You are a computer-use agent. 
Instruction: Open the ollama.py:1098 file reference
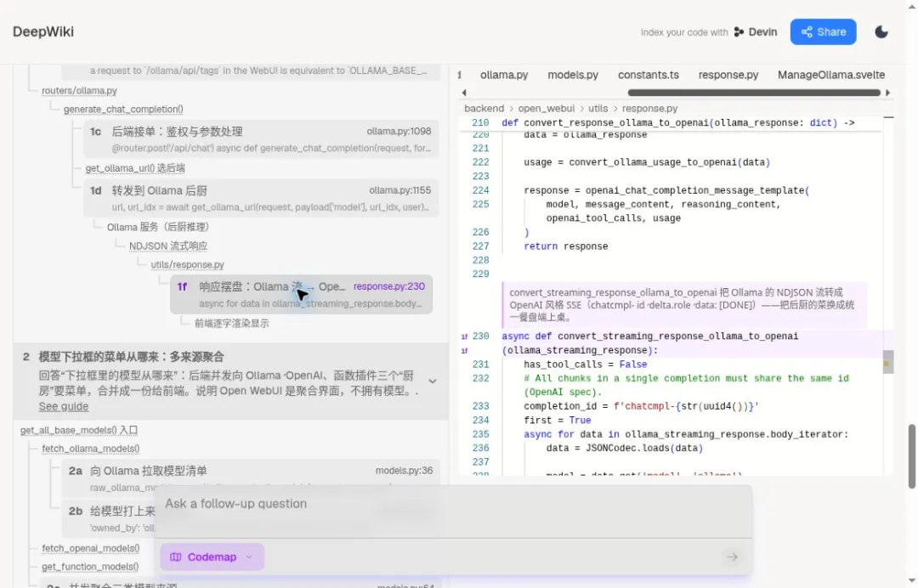(x=399, y=132)
